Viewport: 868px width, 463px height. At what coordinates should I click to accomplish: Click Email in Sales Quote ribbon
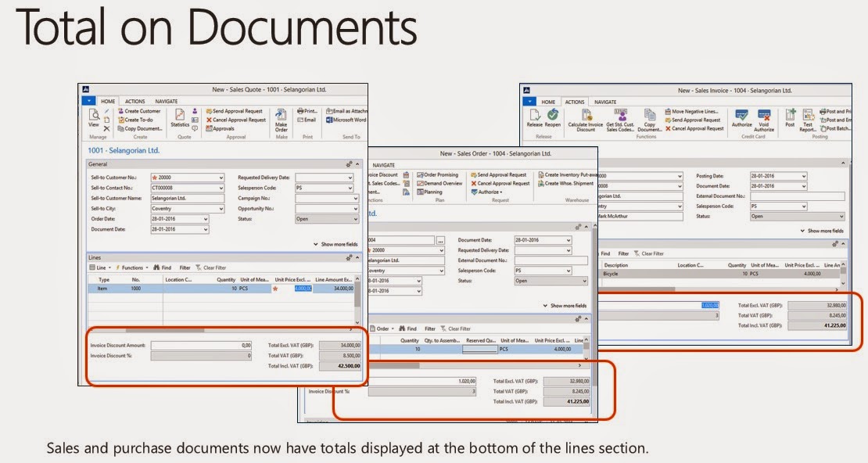tap(307, 120)
